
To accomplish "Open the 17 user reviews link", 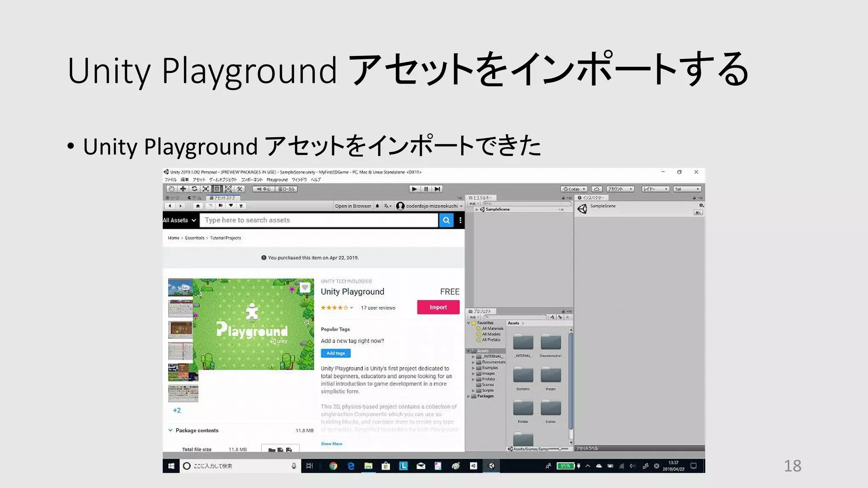I will [x=378, y=308].
